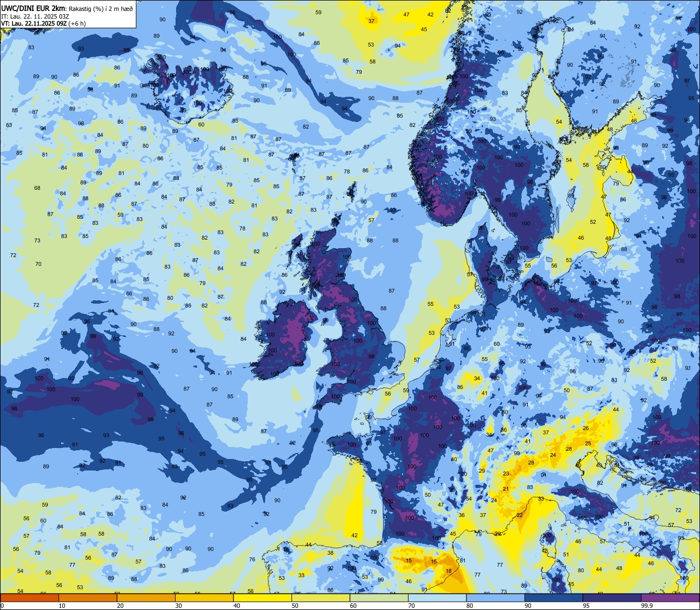Click the '95' tick label on the color scale

[586, 606]
